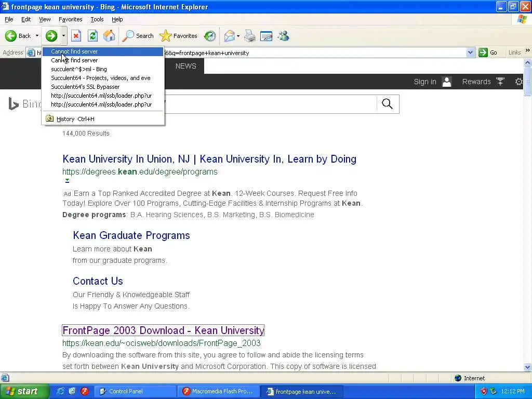Go to the Home page icon
The height and width of the screenshot is (399, 532).
(x=109, y=36)
